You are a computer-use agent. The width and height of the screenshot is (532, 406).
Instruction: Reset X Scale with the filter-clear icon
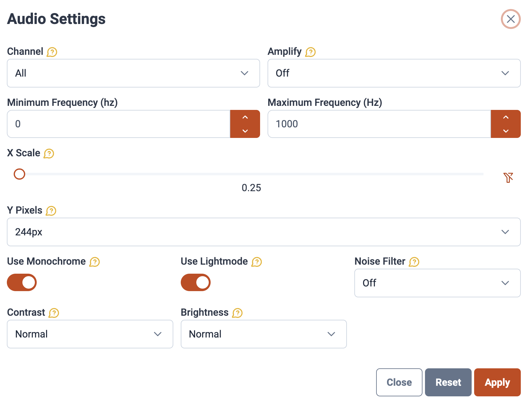point(508,177)
